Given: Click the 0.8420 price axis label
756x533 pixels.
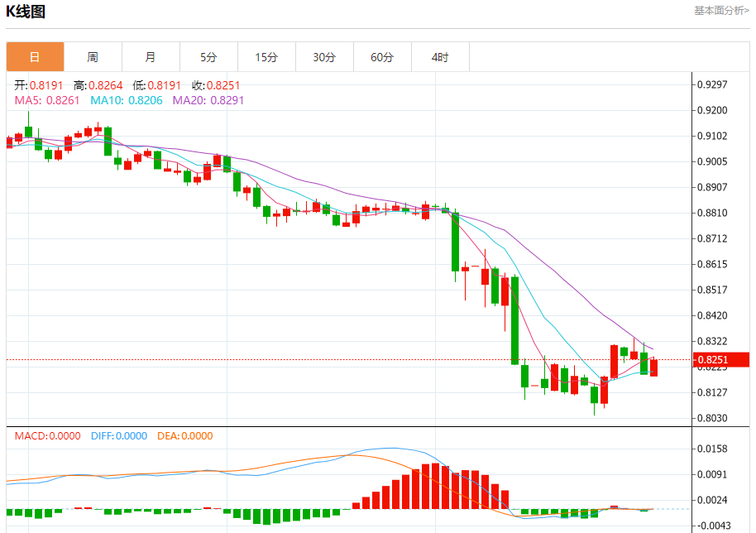Looking at the screenshot, I should [712, 316].
